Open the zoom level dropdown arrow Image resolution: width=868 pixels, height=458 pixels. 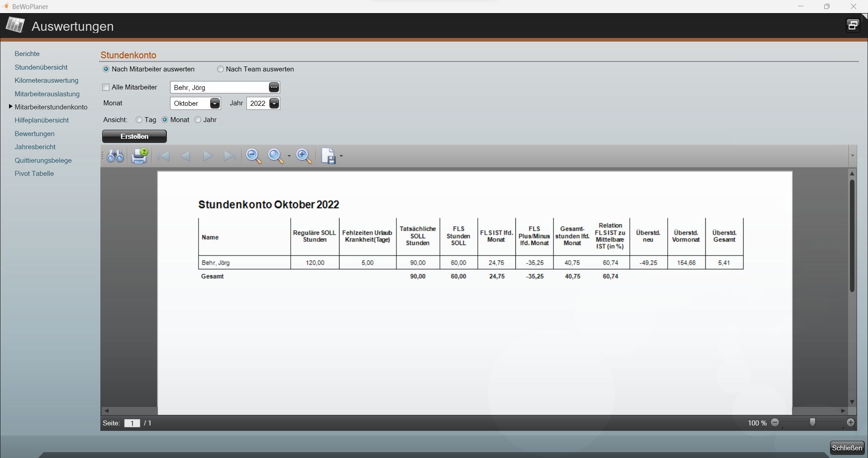coord(289,157)
